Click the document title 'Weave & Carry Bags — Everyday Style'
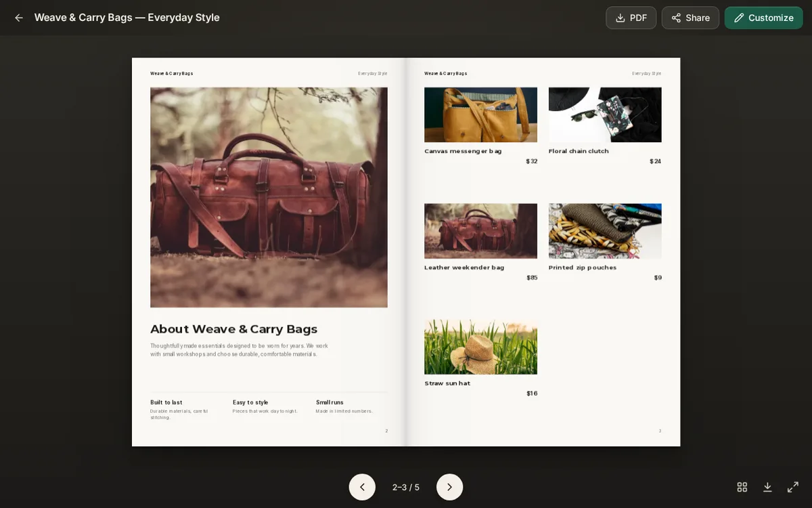Image resolution: width=812 pixels, height=508 pixels. tap(127, 18)
